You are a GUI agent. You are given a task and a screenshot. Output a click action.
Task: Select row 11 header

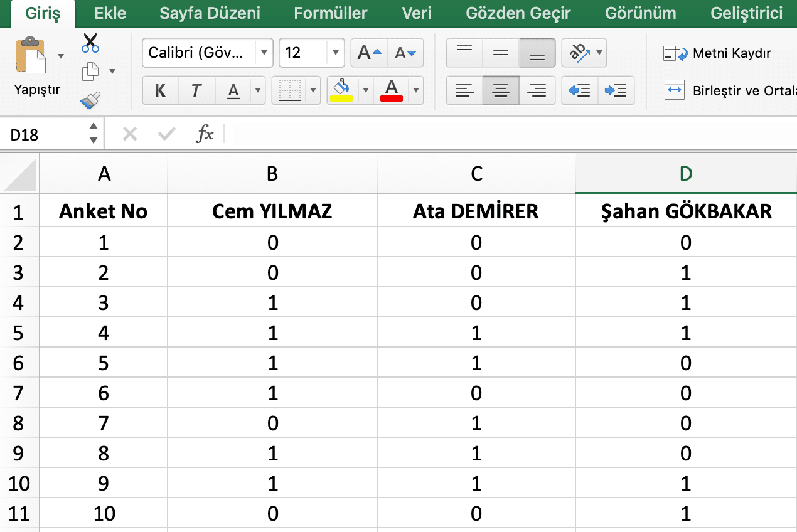pos(19,514)
